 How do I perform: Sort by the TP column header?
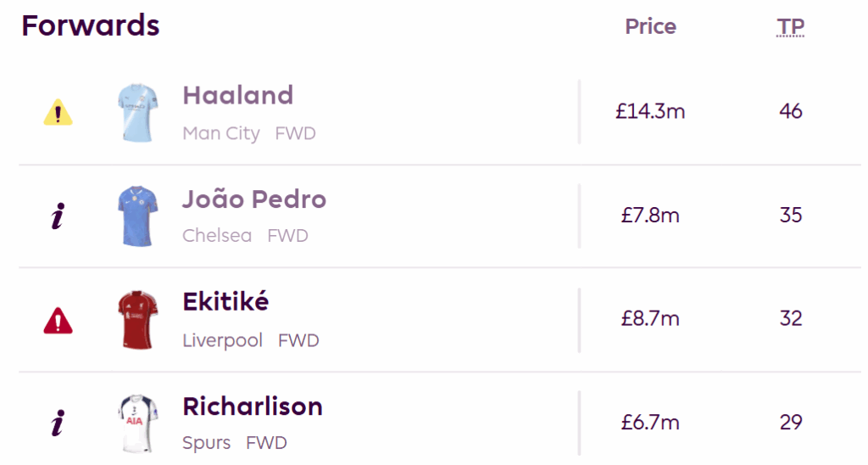[790, 27]
